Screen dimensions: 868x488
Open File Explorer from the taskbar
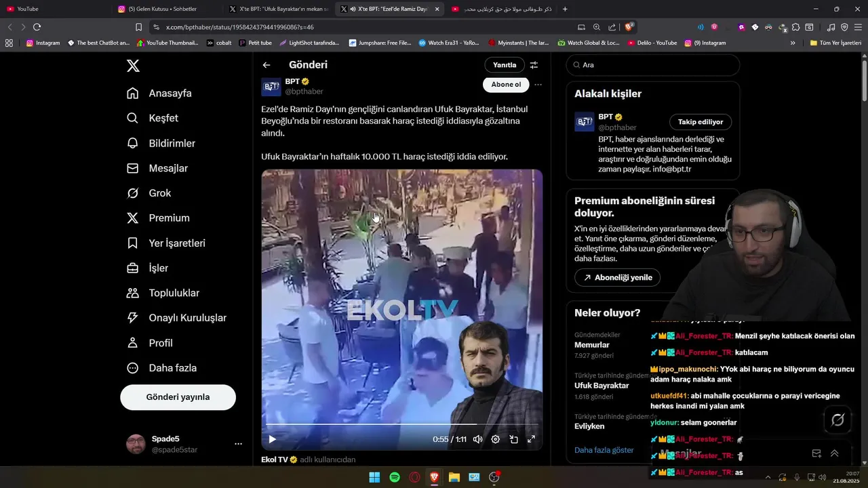point(454,477)
